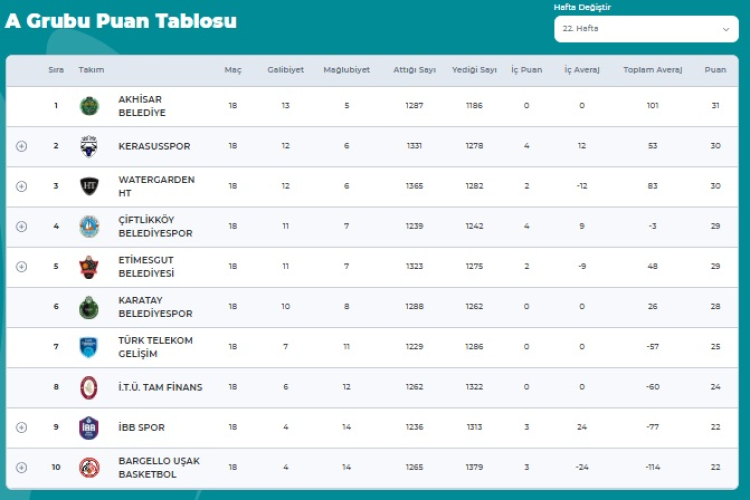Viewport: 750px width, 500px height.
Task: Expand the Etimesgut Belediyesi row details
Action: (x=21, y=267)
